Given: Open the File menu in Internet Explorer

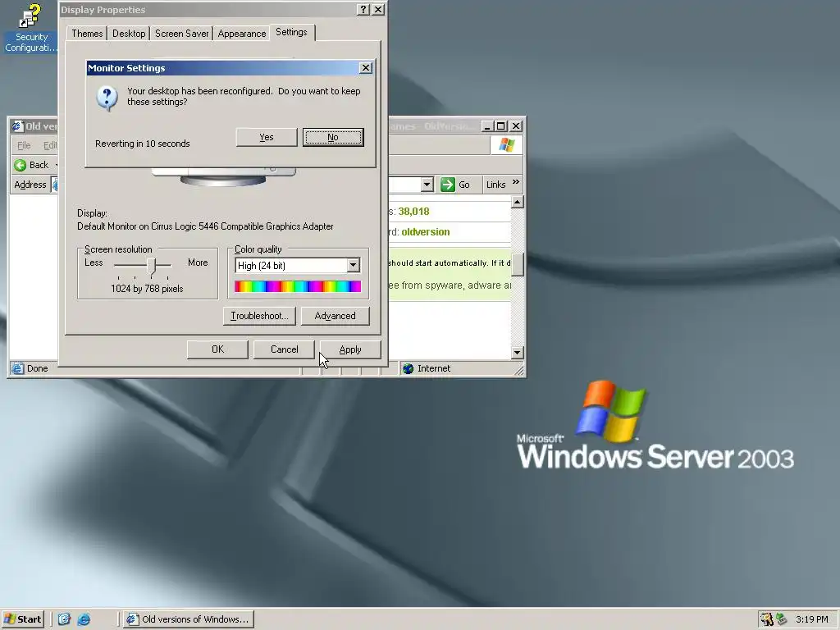Looking at the screenshot, I should [x=24, y=145].
